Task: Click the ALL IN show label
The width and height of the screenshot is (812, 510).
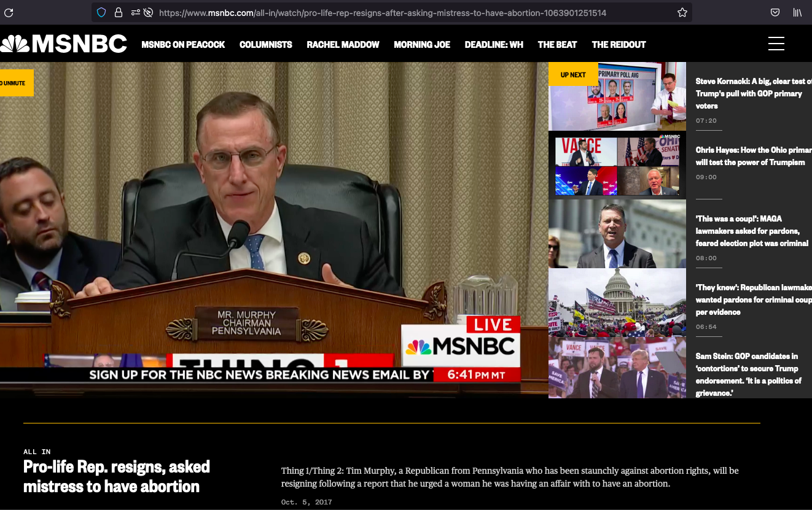Action: point(37,452)
